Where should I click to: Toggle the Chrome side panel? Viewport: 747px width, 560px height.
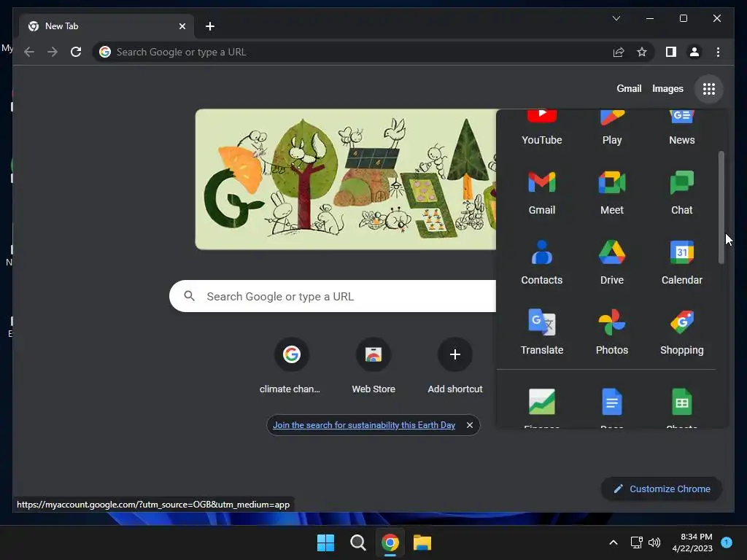pos(671,52)
